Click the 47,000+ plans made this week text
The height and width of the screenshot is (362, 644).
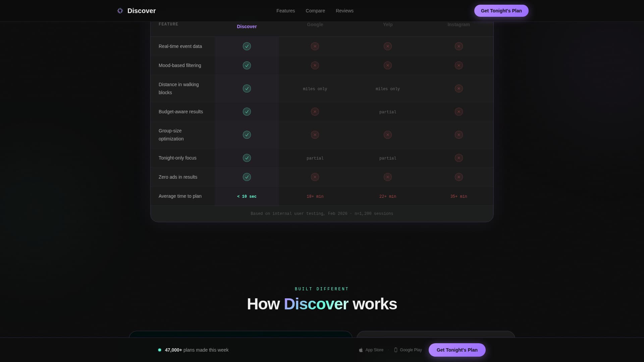coord(197,350)
